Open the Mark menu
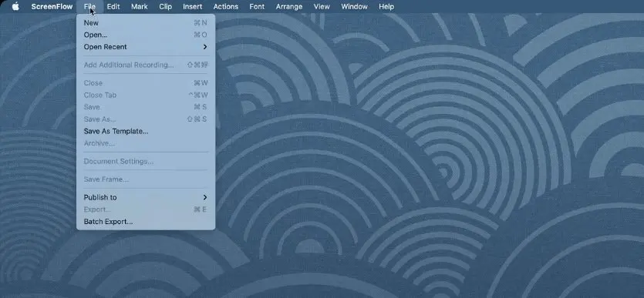 tap(140, 7)
